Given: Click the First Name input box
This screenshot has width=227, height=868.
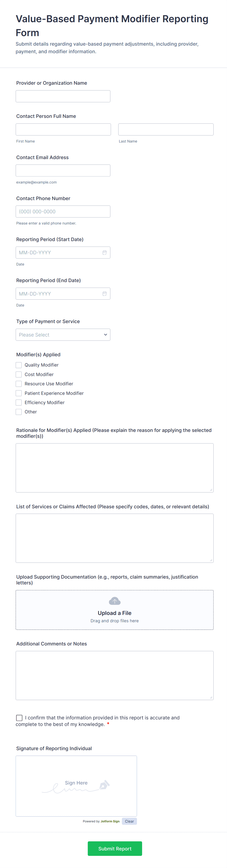Looking at the screenshot, I should click(63, 129).
